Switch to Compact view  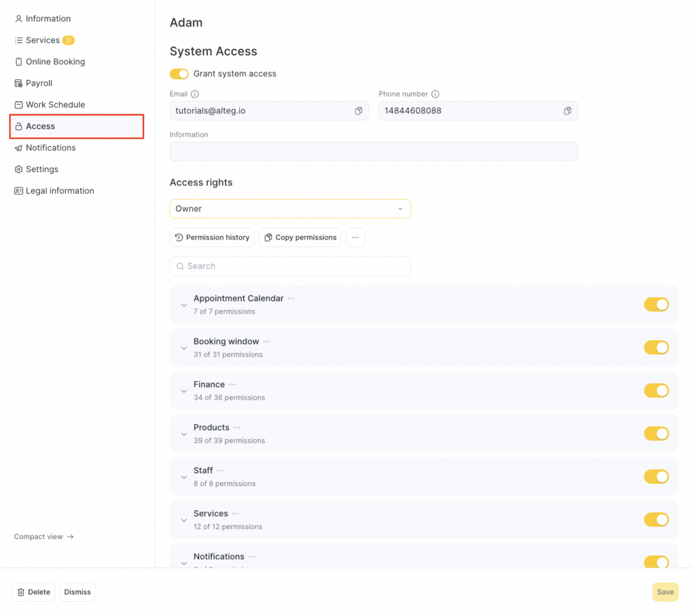(44, 537)
